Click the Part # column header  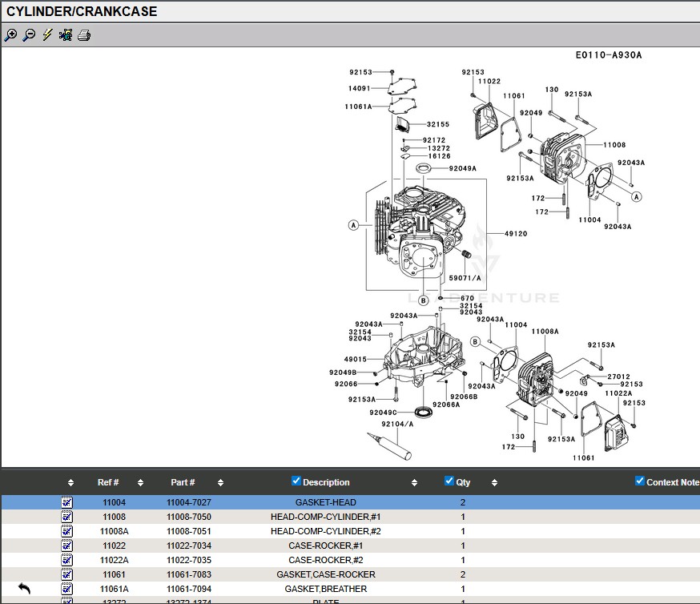(x=183, y=482)
